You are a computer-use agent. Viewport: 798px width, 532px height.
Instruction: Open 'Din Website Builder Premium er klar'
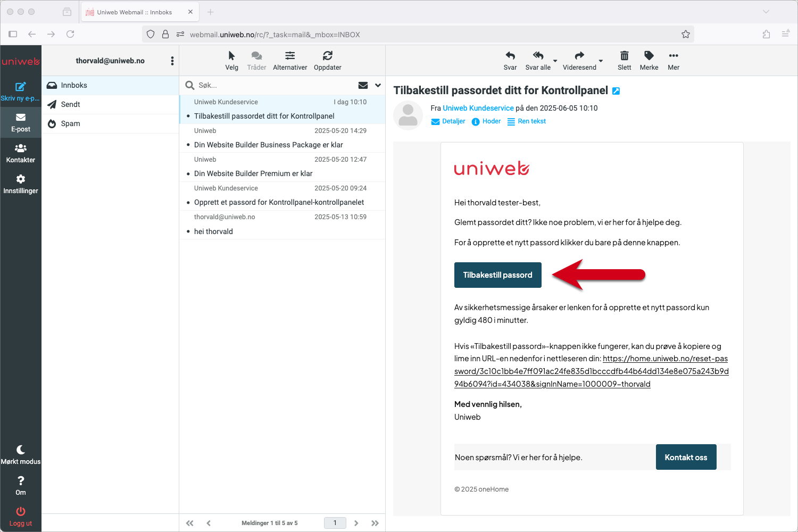(282, 167)
